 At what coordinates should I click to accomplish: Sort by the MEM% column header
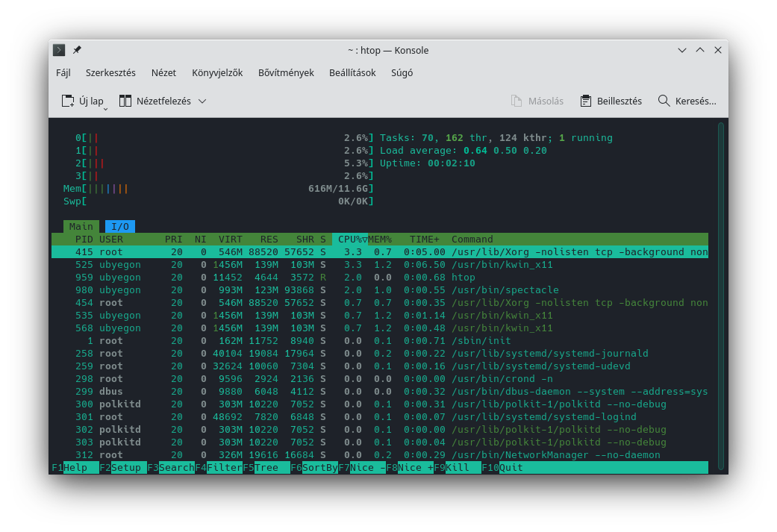click(380, 240)
